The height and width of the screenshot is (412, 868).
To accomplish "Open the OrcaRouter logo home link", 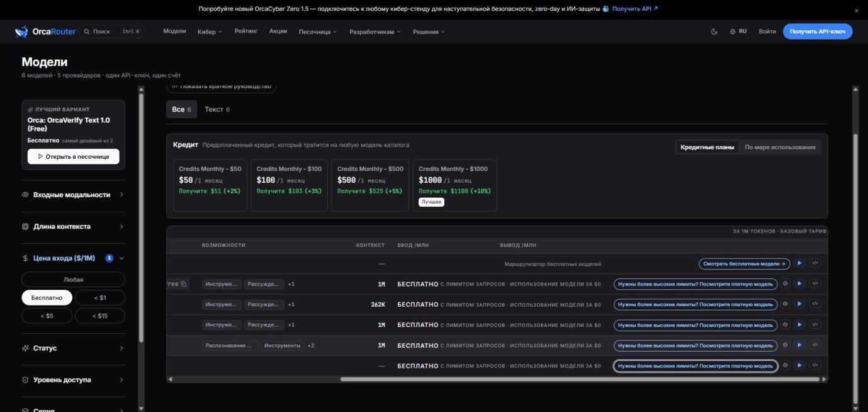I will click(45, 31).
